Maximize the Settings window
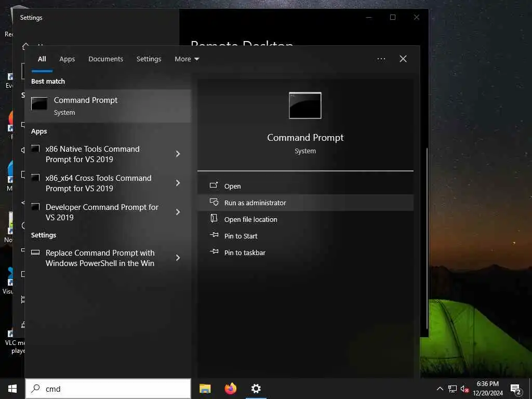 (393, 17)
